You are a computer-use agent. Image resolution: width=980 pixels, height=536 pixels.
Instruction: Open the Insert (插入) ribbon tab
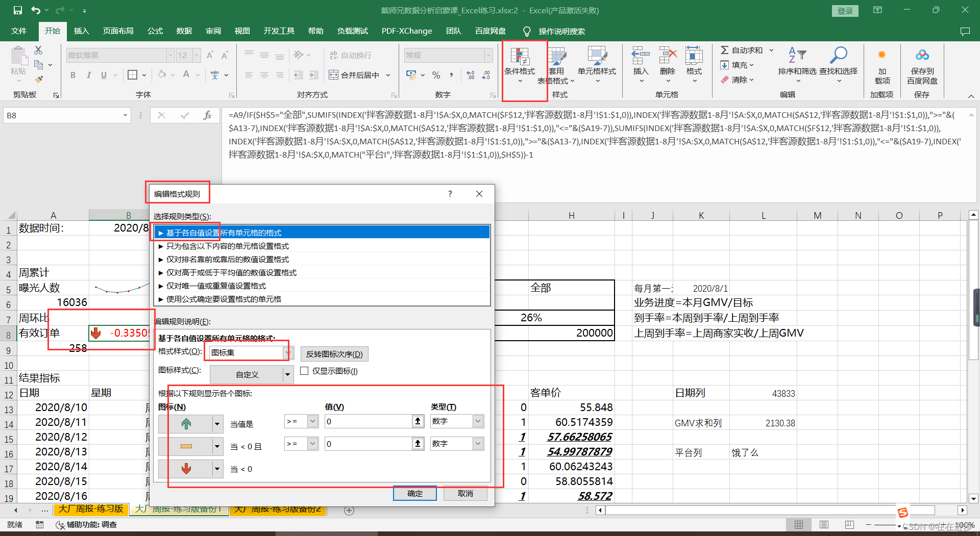pos(81,31)
